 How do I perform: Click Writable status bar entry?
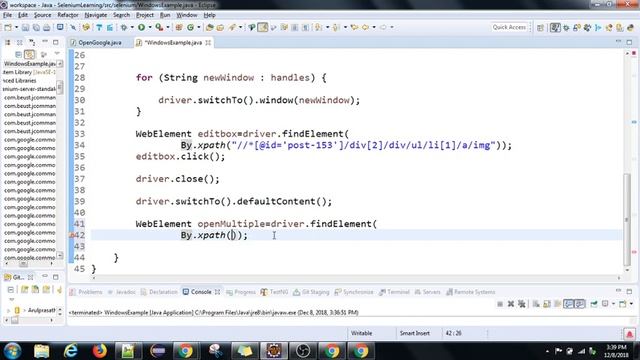click(x=362, y=333)
